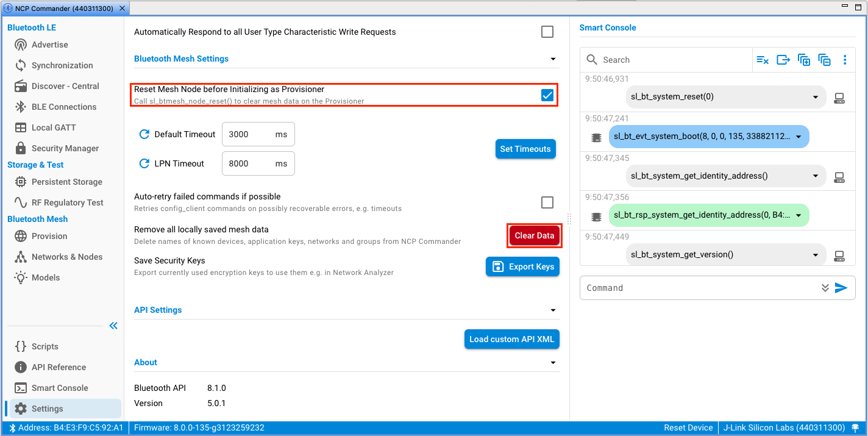Reset the Default Timeout value icon

coord(144,134)
